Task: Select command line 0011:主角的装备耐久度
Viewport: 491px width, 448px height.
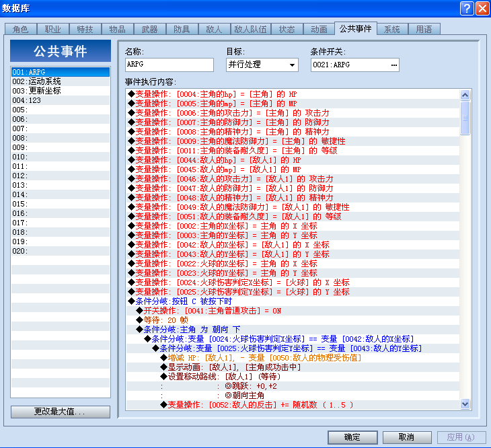Action: coord(293,151)
